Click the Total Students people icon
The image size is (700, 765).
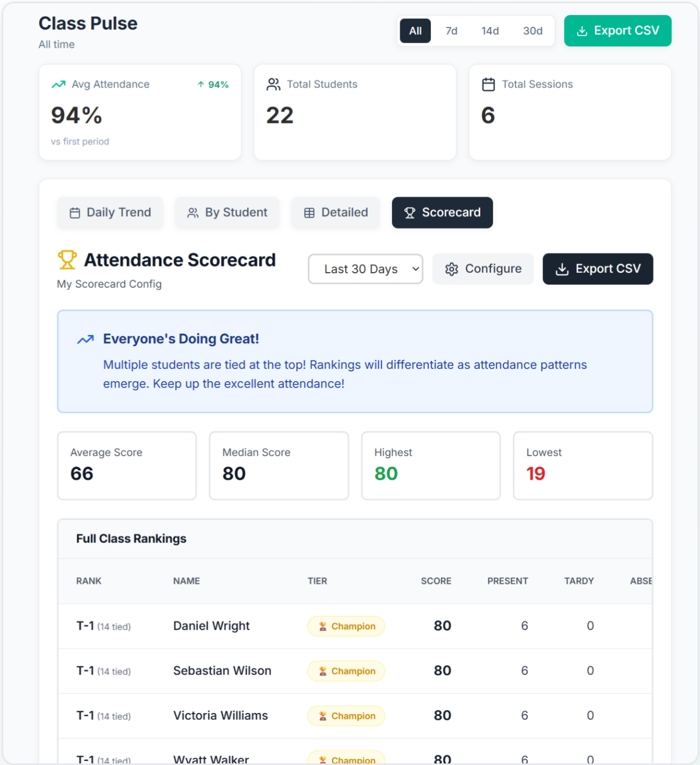click(273, 84)
